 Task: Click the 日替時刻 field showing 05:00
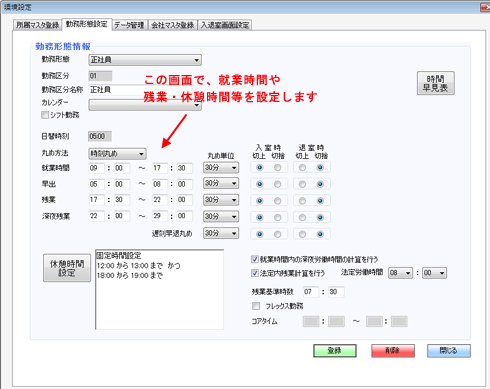(100, 136)
